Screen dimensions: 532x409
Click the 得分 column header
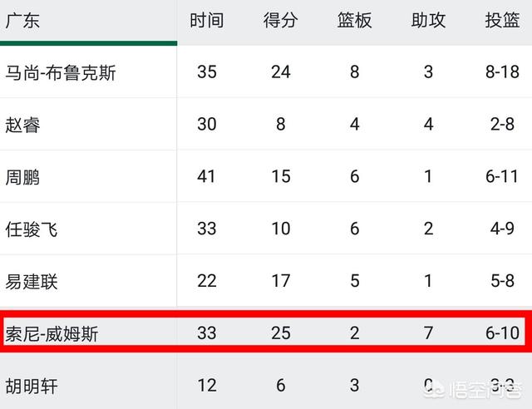pyautogui.click(x=281, y=20)
